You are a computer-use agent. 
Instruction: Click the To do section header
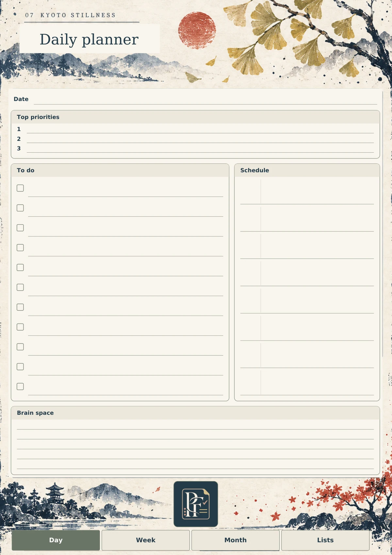point(120,170)
